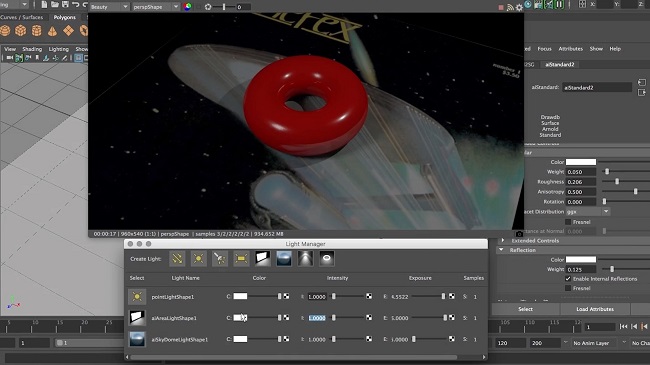Click the aiAreaLightShape1 intensity value field

(x=317, y=318)
